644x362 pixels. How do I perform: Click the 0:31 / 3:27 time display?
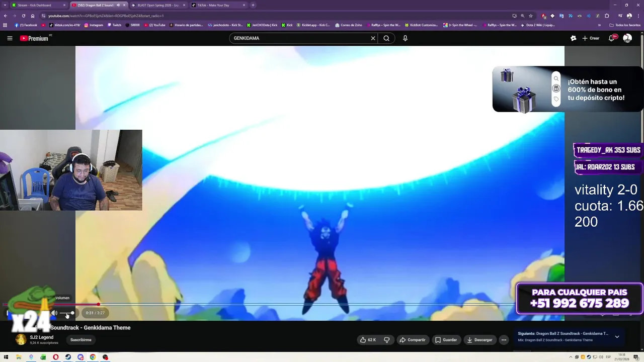coord(95,313)
